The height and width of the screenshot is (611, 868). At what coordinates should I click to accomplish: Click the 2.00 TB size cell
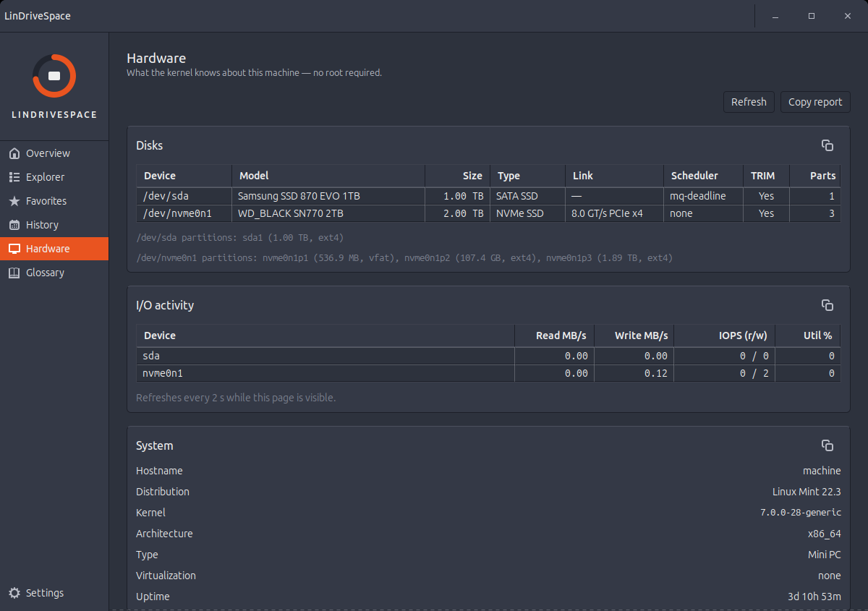tap(457, 213)
